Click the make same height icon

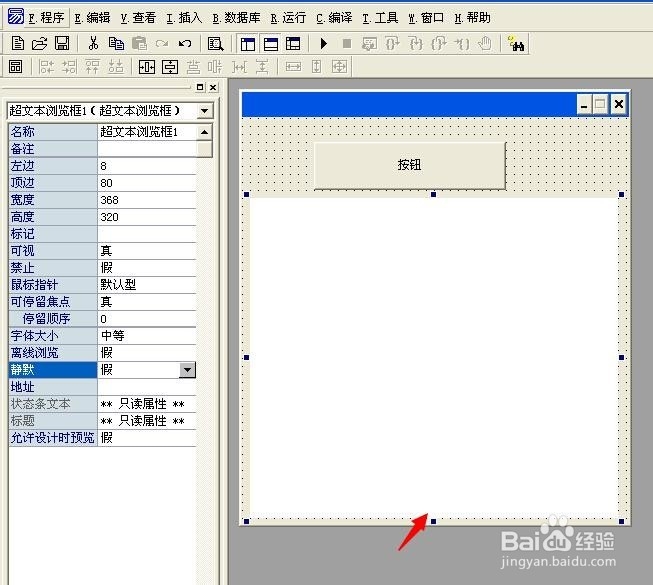[x=317, y=67]
